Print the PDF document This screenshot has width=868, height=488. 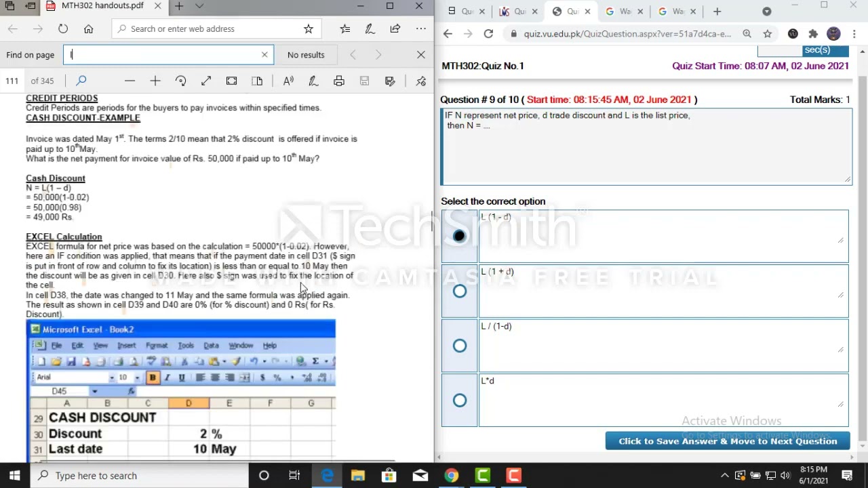coord(339,81)
